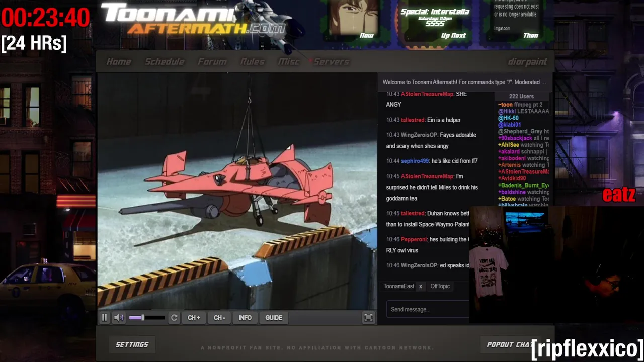Click user +Avidkid90 in user list

pyautogui.click(x=512, y=178)
